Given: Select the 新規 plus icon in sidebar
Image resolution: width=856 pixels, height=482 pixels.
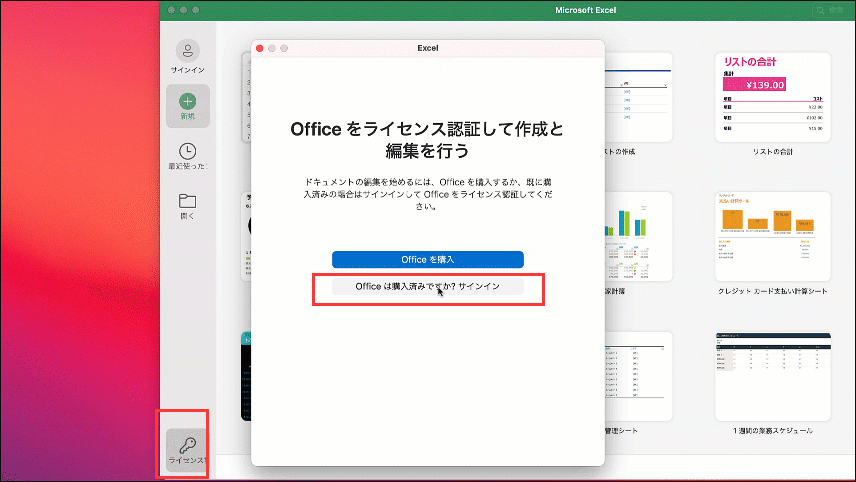Looking at the screenshot, I should click(187, 101).
